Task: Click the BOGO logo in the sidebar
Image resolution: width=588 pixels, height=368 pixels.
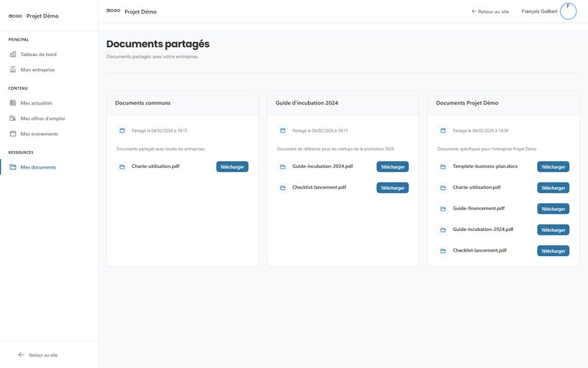Action: (x=15, y=15)
